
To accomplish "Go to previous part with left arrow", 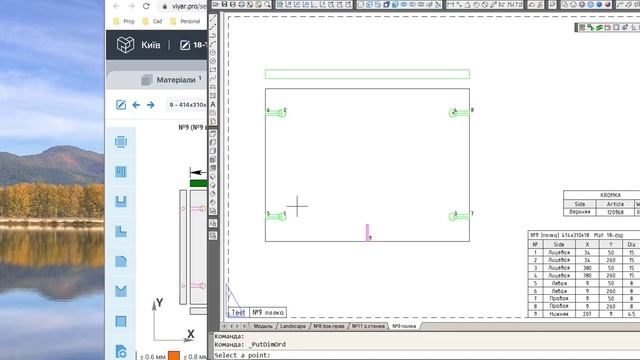I will tap(136, 105).
